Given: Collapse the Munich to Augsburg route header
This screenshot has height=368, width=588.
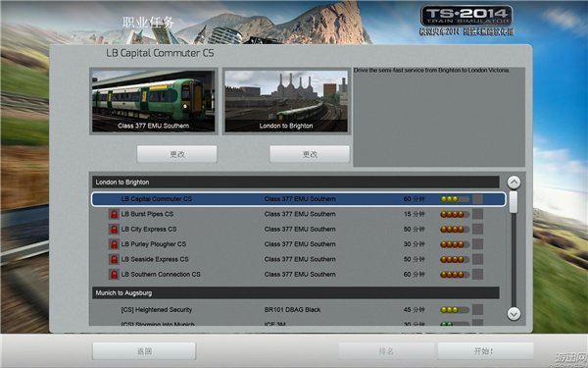Looking at the screenshot, I should [x=296, y=292].
